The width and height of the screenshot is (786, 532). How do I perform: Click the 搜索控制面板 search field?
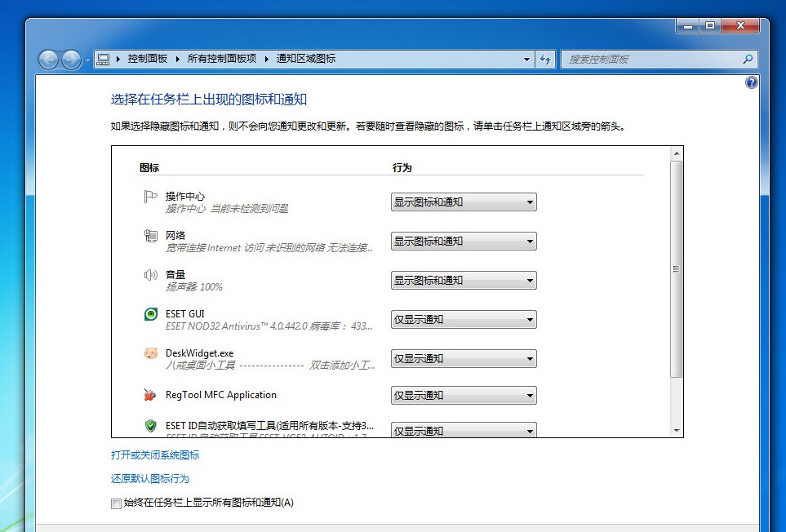click(653, 60)
